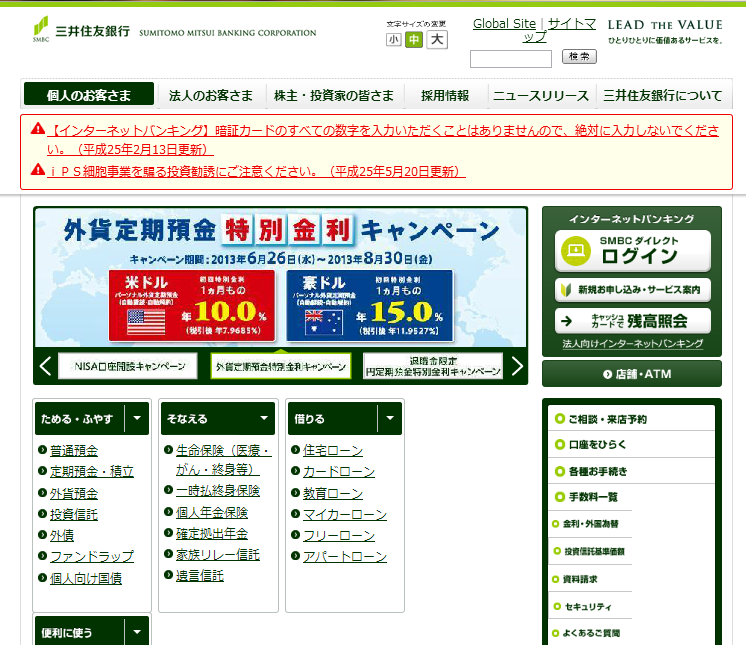Image resolution: width=746 pixels, height=645 pixels.
Task: Expand the 便利に使う dropdown arrow
Action: coord(137,632)
